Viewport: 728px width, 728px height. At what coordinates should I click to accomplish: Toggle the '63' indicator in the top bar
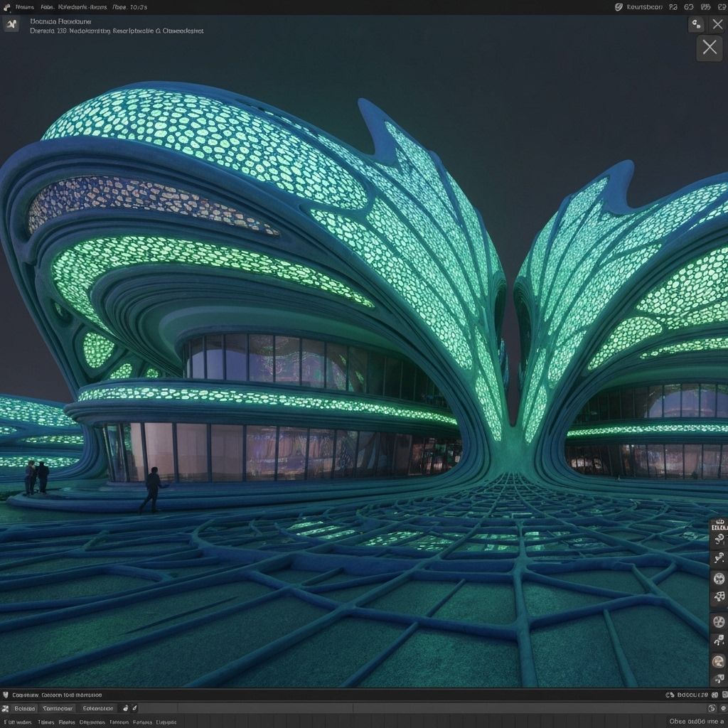coord(688,7)
